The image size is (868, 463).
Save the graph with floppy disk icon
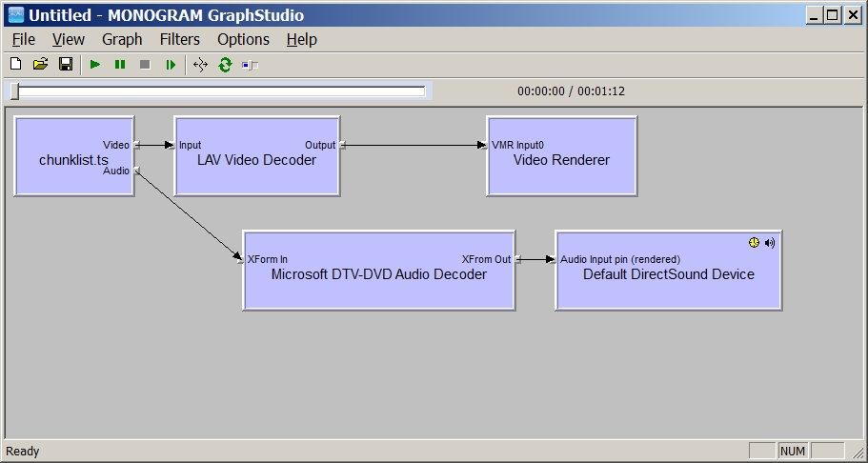tap(66, 65)
